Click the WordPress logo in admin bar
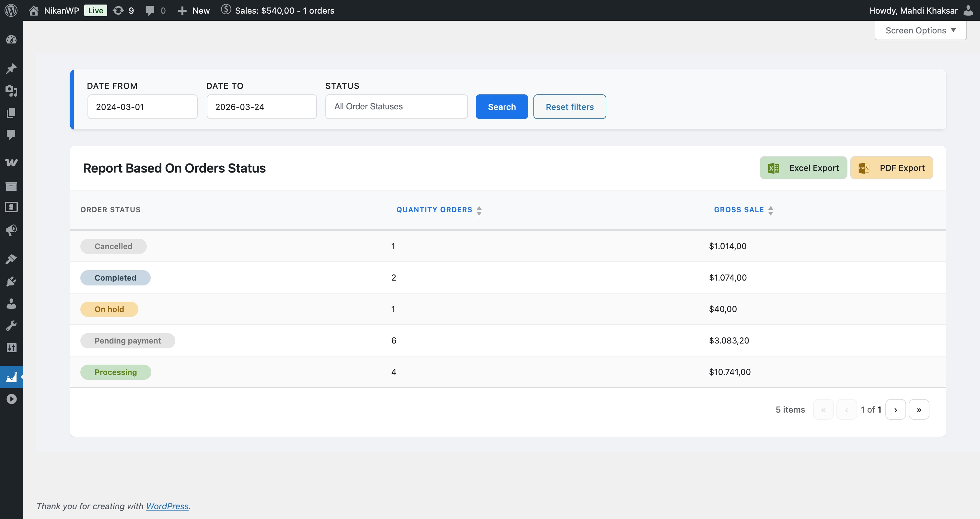980x519 pixels. (11, 10)
